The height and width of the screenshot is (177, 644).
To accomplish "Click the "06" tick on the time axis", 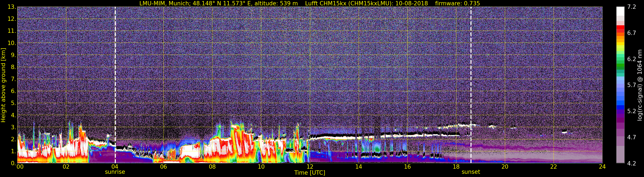I will tap(164, 167).
